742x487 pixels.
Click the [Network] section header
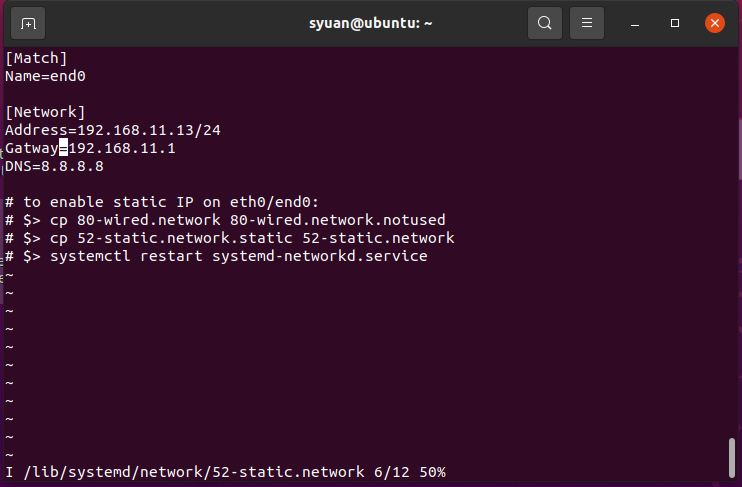(45, 112)
